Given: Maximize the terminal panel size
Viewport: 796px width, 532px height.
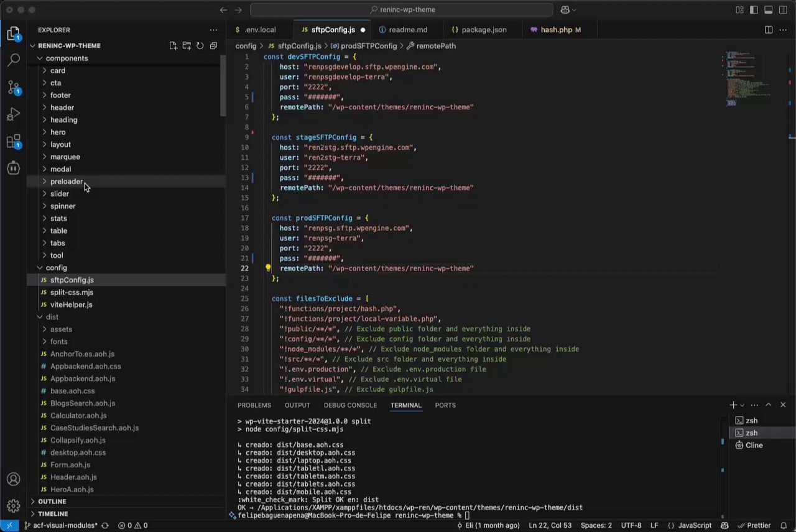Looking at the screenshot, I should [x=769, y=405].
